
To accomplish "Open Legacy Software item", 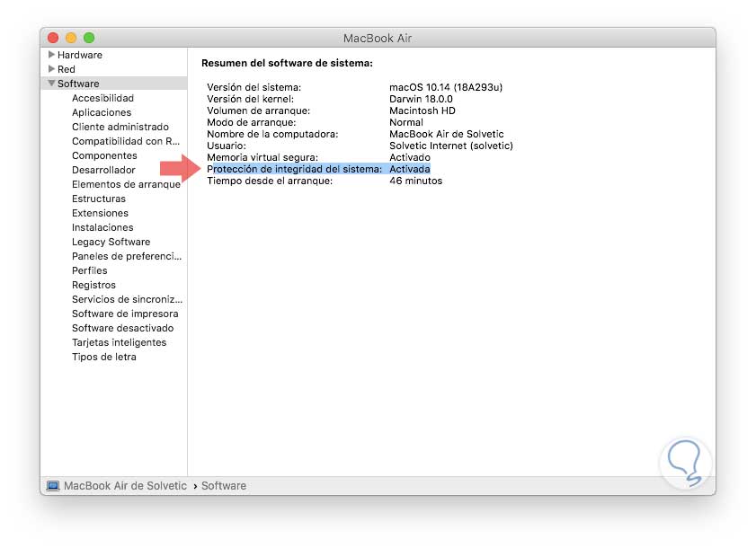I will (x=111, y=242).
